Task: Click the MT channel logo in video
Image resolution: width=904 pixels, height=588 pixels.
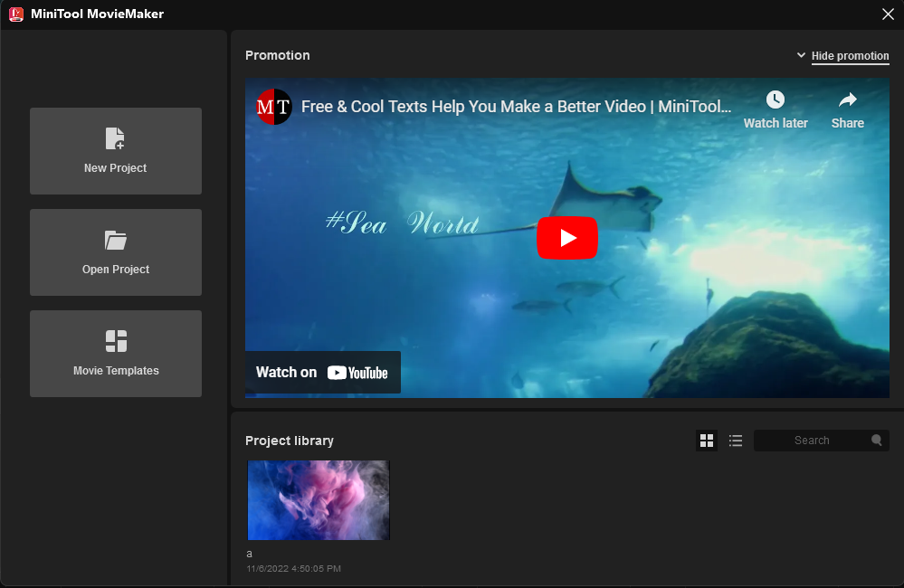Action: pos(273,107)
